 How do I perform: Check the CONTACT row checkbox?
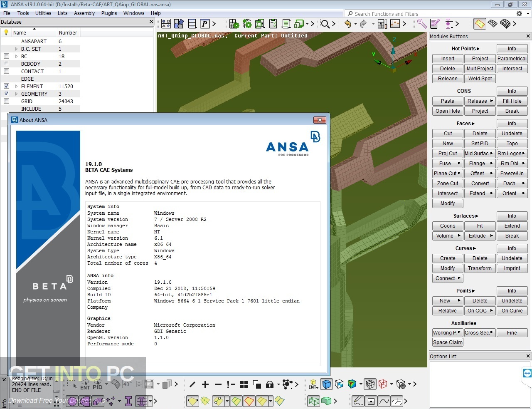6,71
